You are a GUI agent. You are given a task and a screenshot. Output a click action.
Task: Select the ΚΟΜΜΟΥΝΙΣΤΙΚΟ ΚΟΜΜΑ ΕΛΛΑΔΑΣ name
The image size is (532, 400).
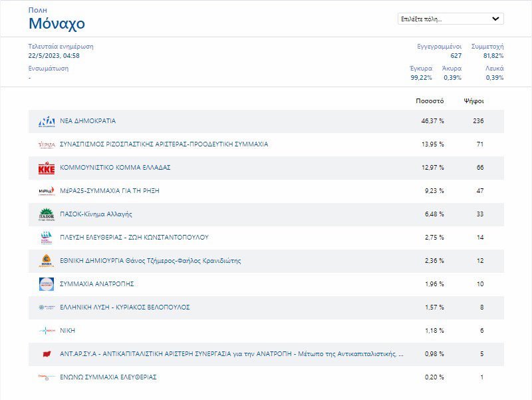[x=115, y=168]
